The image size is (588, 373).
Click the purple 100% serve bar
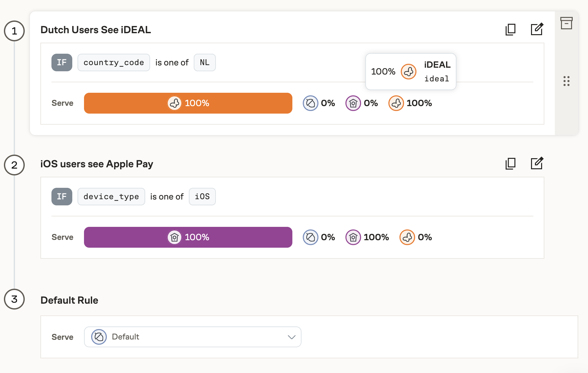click(x=188, y=237)
